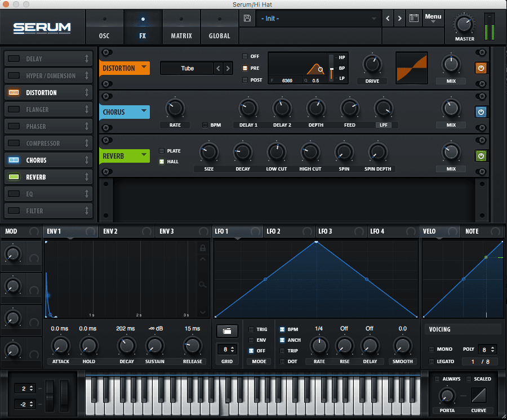Screen dimensions: 507x420
Task: Click the Delay reorder arrows icon
Action: pos(87,59)
